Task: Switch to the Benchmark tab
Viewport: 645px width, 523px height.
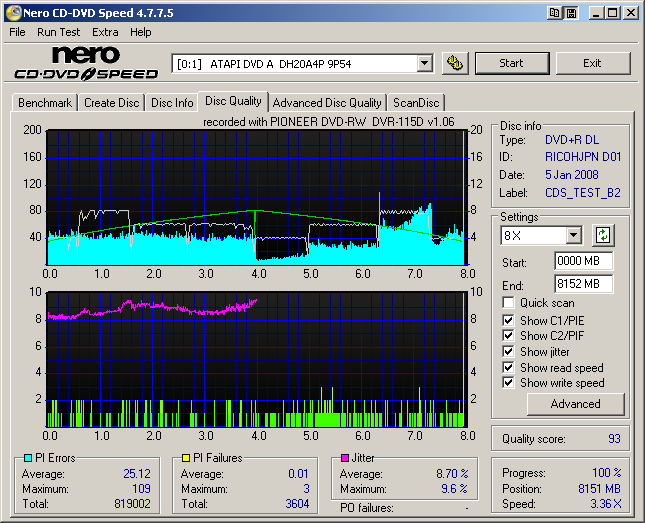Action: coord(45,102)
